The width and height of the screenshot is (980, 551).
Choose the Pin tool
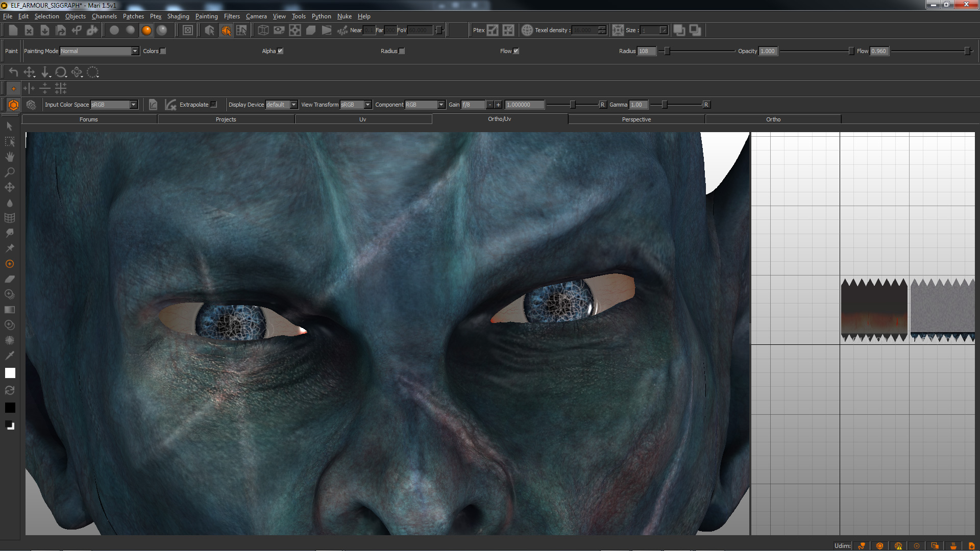coord(10,248)
